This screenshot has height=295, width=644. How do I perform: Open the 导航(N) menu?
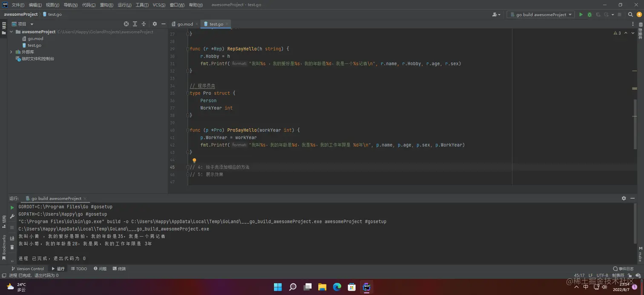click(x=71, y=5)
